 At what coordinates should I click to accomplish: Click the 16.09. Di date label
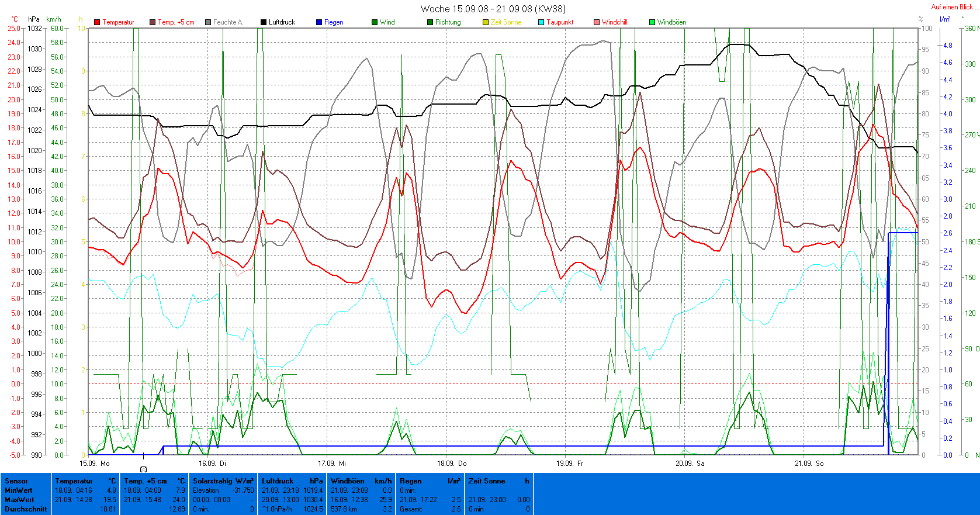[212, 464]
